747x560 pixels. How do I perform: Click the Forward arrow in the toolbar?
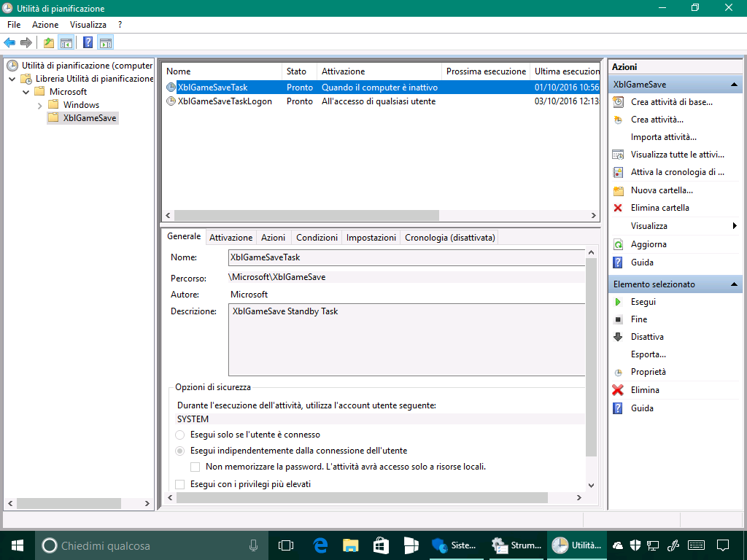coord(26,43)
